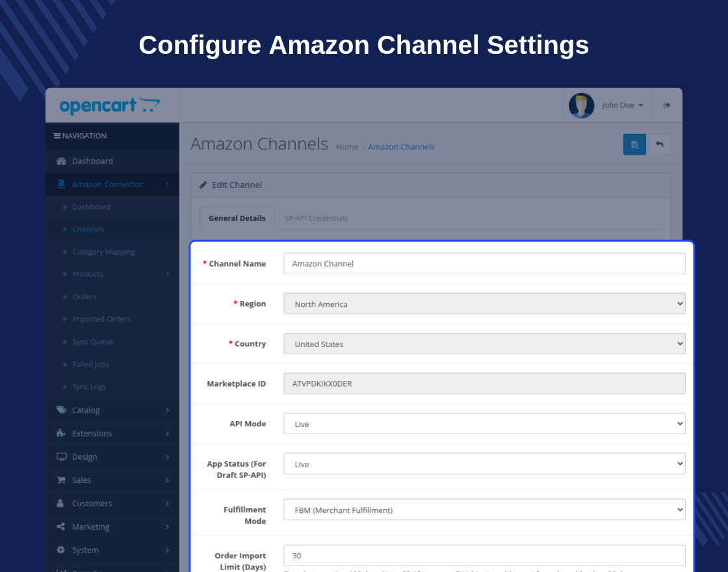728x572 pixels.
Task: Expand the Sales menu chevron
Action: click(167, 480)
